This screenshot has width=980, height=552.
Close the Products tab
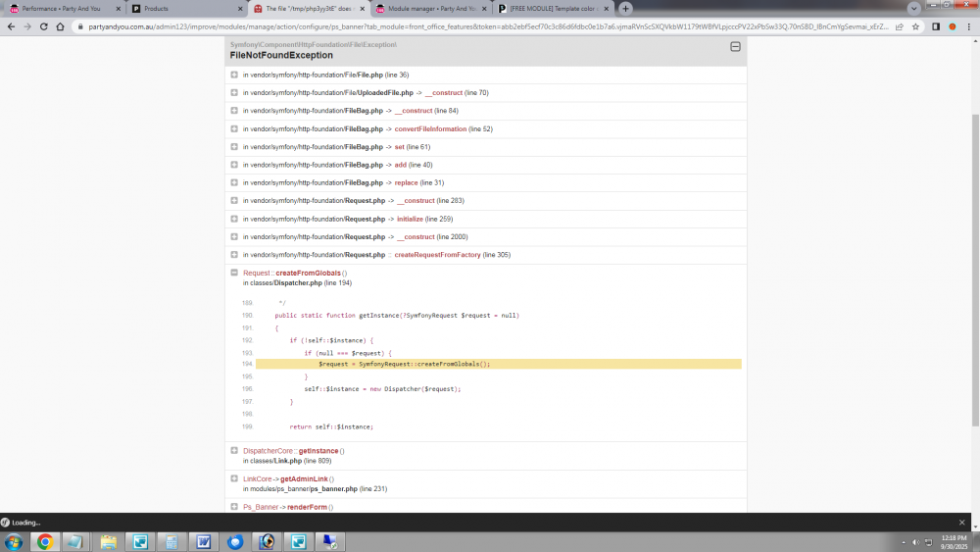[240, 9]
